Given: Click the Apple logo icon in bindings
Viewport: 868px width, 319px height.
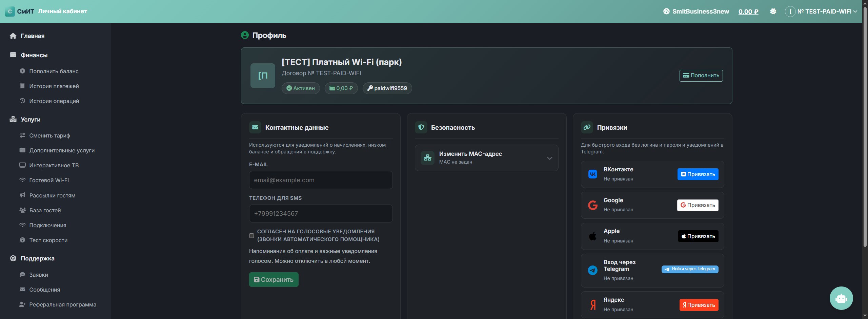Looking at the screenshot, I should tap(592, 236).
